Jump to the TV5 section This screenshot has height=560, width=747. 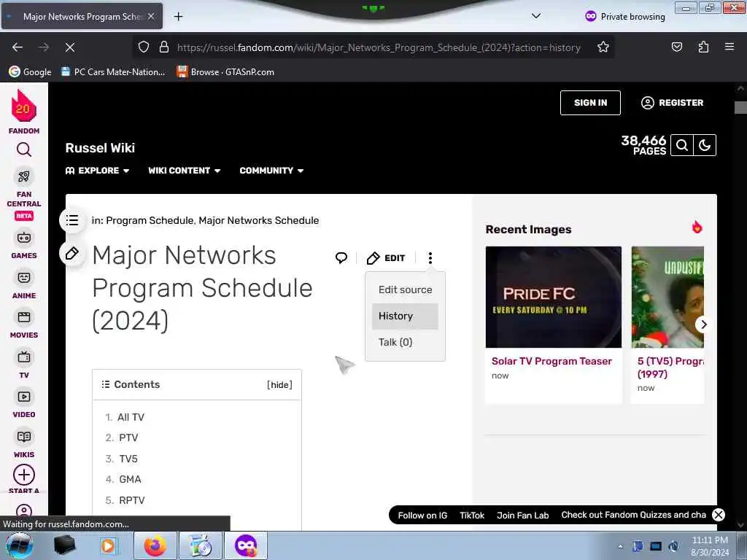tap(128, 459)
